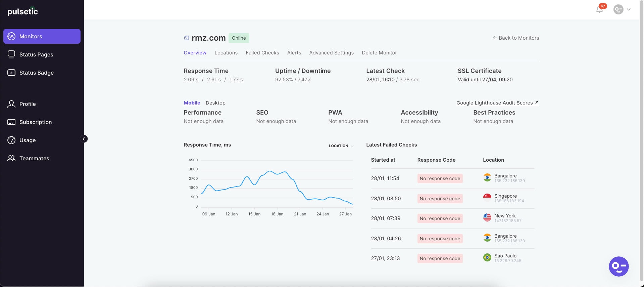The height and width of the screenshot is (287, 644).
Task: Click the Status Badge icon
Action: 11,73
